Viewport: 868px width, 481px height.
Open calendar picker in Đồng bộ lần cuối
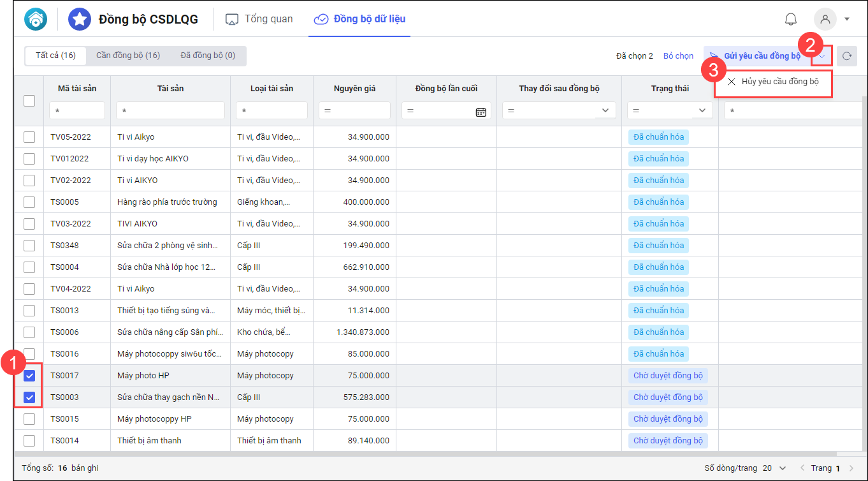481,112
